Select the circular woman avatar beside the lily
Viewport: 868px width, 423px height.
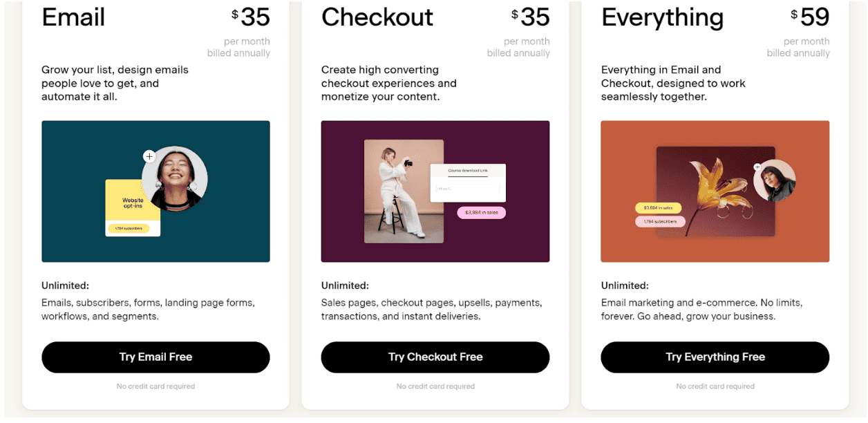[x=775, y=180]
